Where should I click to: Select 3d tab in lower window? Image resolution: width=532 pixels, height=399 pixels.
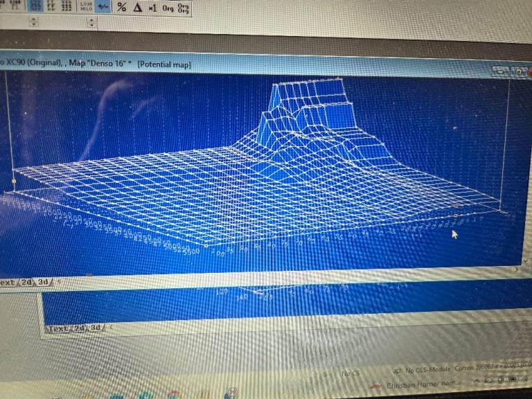pyautogui.click(x=96, y=328)
